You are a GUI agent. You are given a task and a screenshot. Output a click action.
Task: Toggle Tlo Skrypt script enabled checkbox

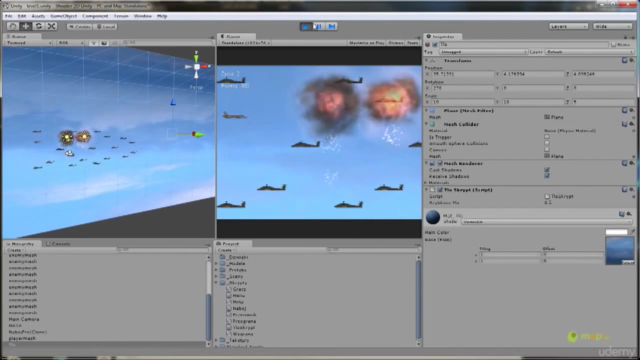pyautogui.click(x=440, y=190)
